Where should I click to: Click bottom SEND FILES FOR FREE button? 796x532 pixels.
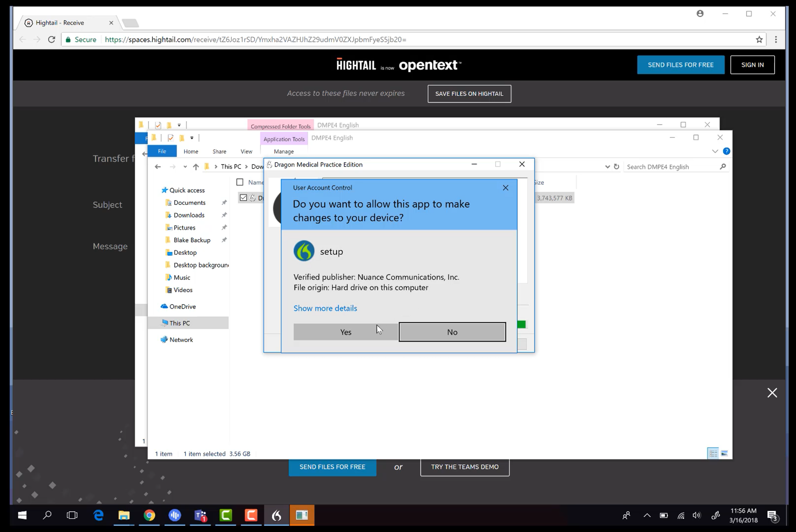coord(332,467)
